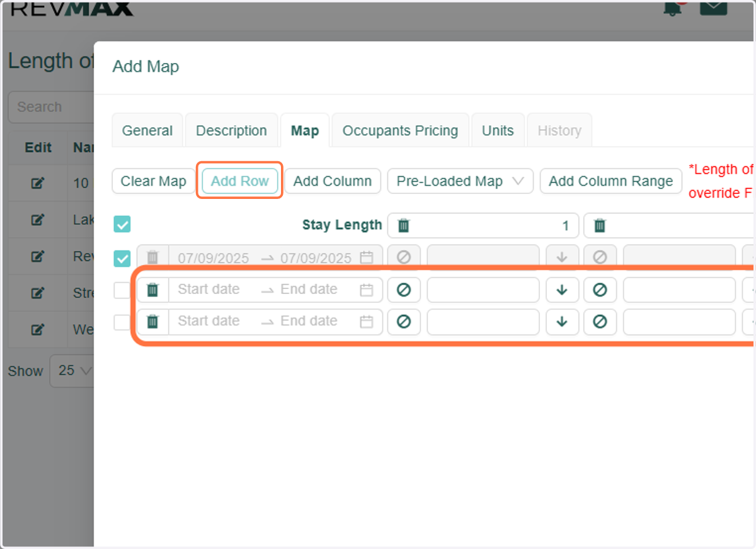This screenshot has height=549, width=756.
Task: Click the edit icon for the 'Stre' row
Action: [38, 293]
